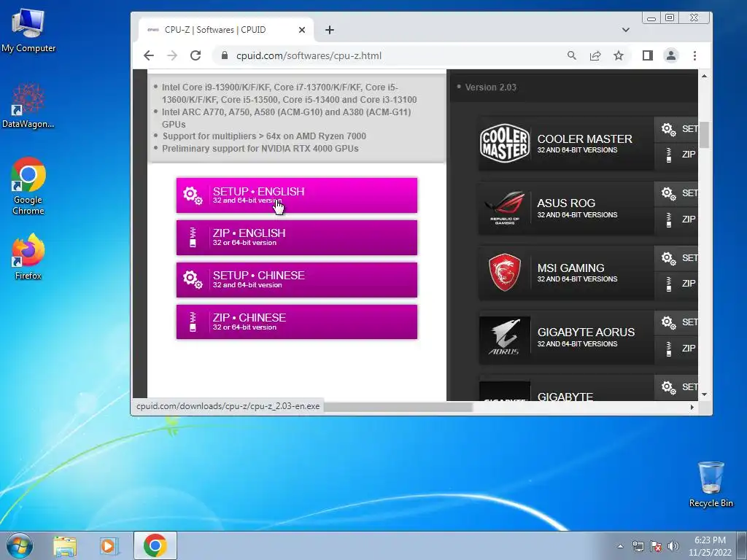
Task: Click the COOLER MASTER title text
Action: tap(584, 139)
